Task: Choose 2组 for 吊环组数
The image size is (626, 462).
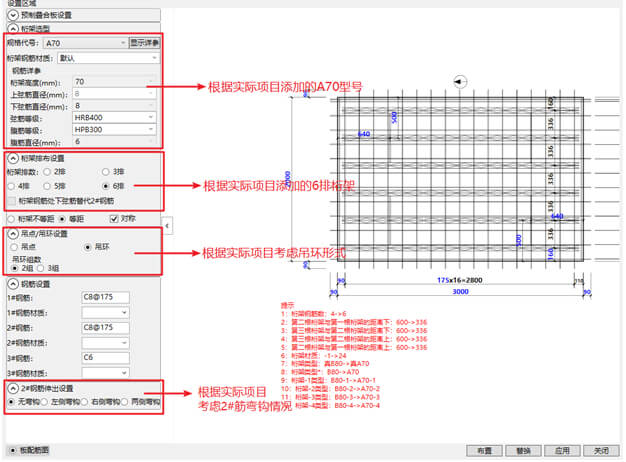Action: point(15,268)
